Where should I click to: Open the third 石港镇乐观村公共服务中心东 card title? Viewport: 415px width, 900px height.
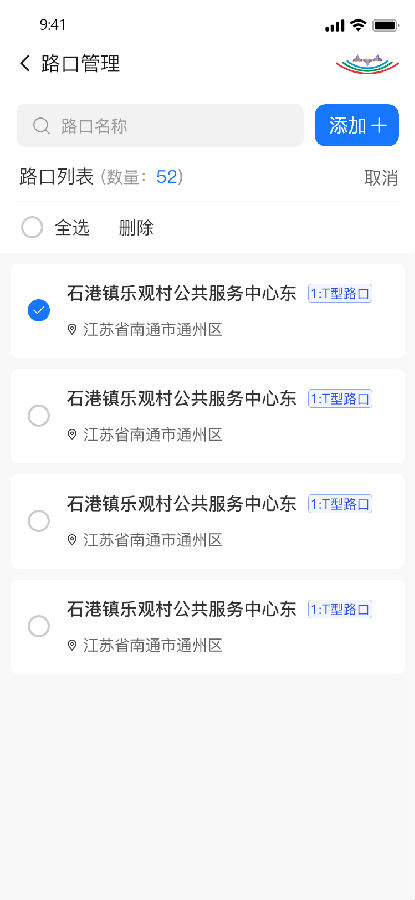coord(181,504)
